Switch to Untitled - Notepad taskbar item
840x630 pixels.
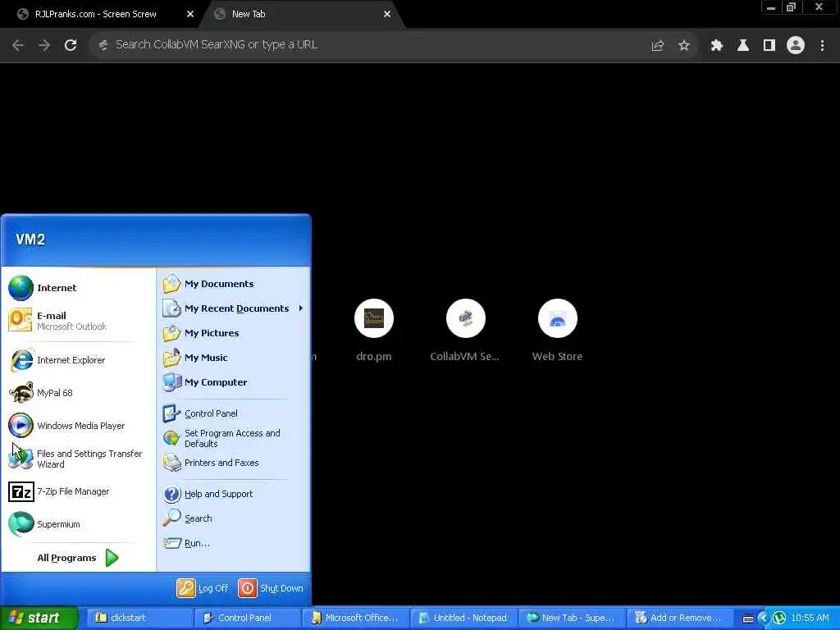pyautogui.click(x=463, y=618)
